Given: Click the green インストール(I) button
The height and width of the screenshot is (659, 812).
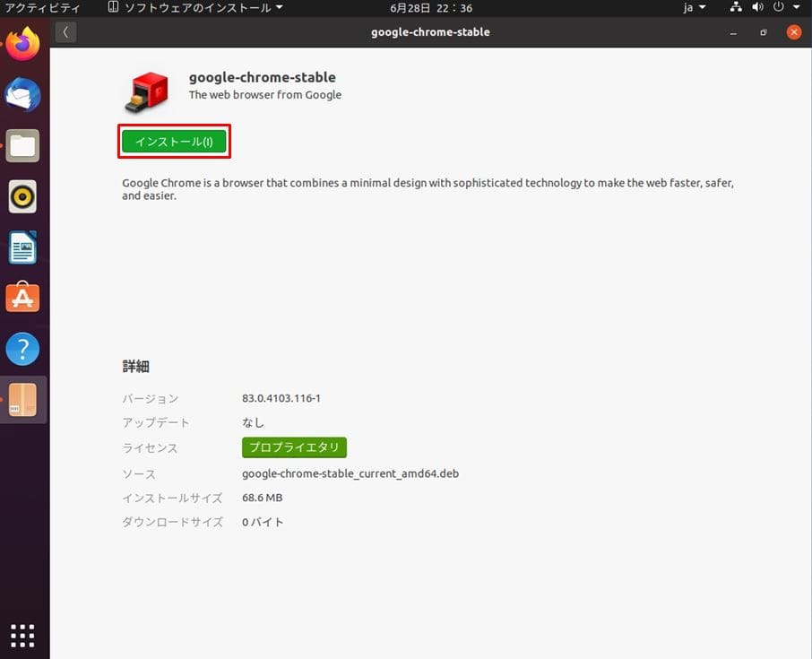Looking at the screenshot, I should [174, 142].
